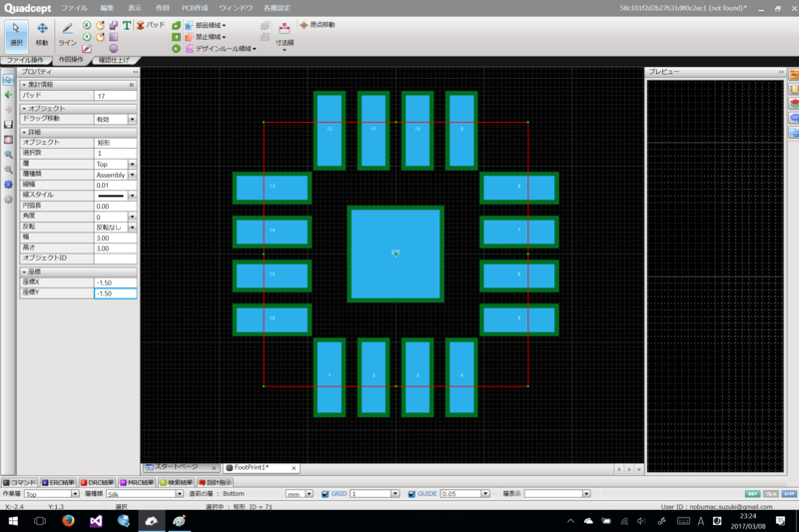Open the ERC結果 panel tab
799x532 pixels.
click(58, 483)
